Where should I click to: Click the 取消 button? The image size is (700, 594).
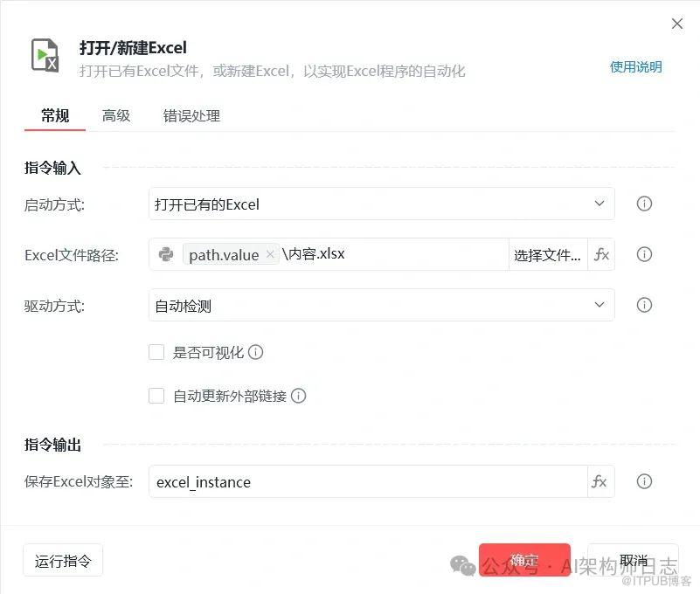(633, 560)
